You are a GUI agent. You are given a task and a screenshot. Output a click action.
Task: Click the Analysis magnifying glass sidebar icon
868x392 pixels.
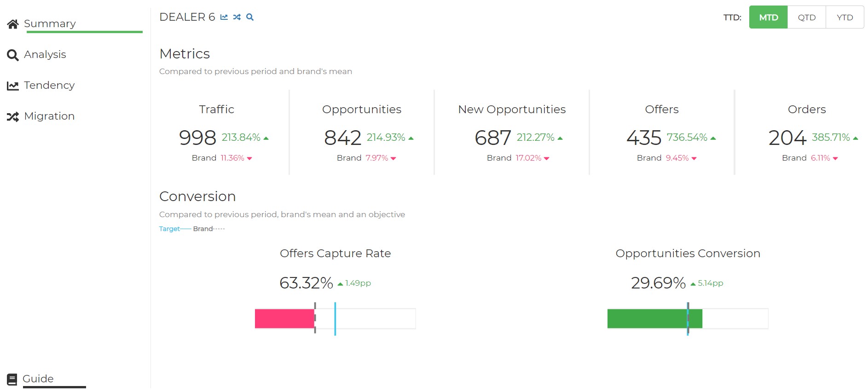pyautogui.click(x=13, y=55)
